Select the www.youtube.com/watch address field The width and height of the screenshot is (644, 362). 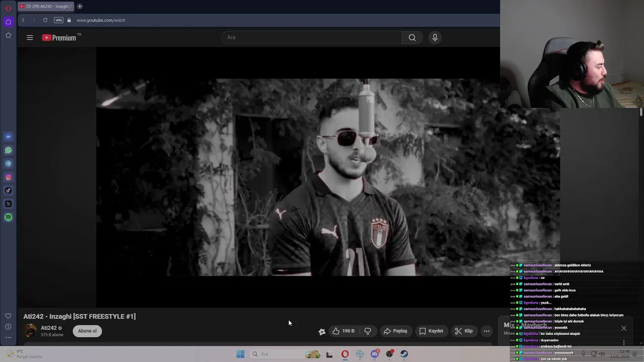click(101, 20)
